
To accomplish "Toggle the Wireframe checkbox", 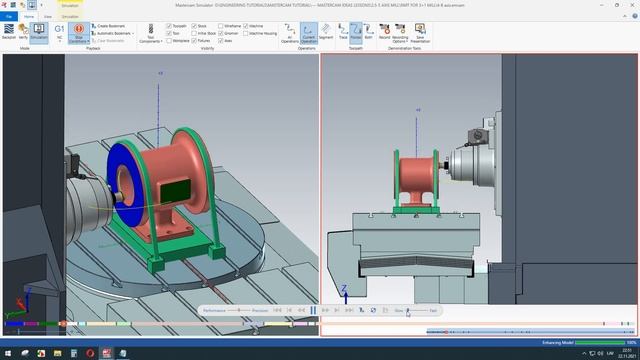I will (x=220, y=26).
